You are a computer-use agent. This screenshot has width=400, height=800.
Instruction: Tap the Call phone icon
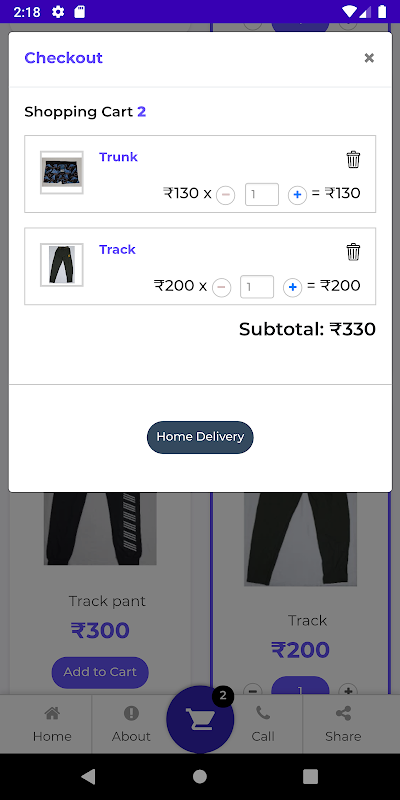click(x=263, y=713)
